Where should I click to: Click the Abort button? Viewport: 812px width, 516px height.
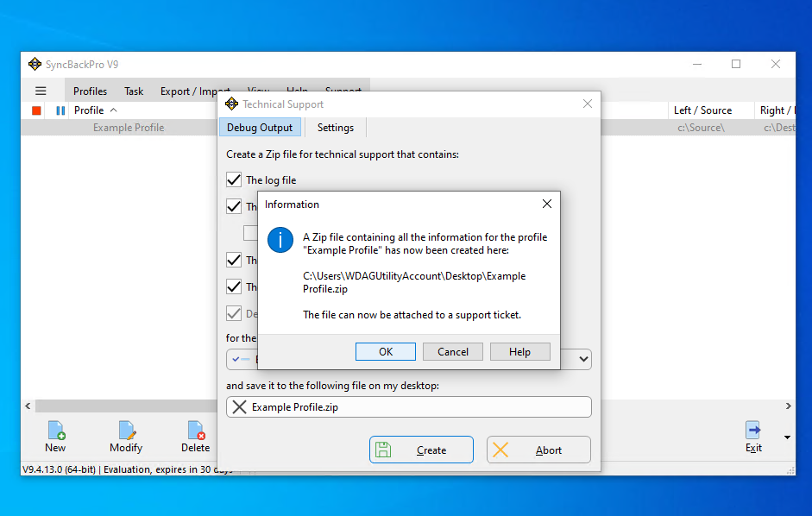(x=538, y=450)
